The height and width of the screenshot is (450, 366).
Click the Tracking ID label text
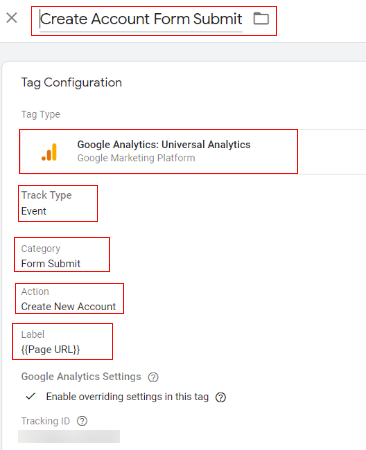[x=46, y=421]
